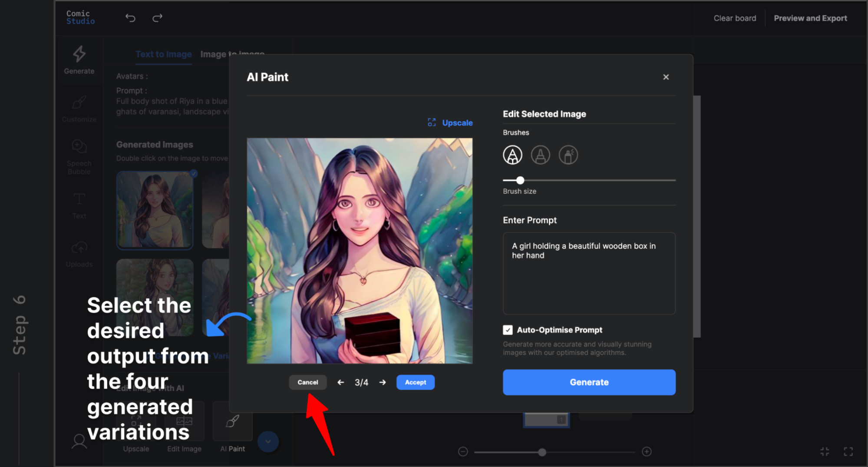Viewport: 868px width, 467px height.
Task: Select the first paint brush
Action: (512, 155)
